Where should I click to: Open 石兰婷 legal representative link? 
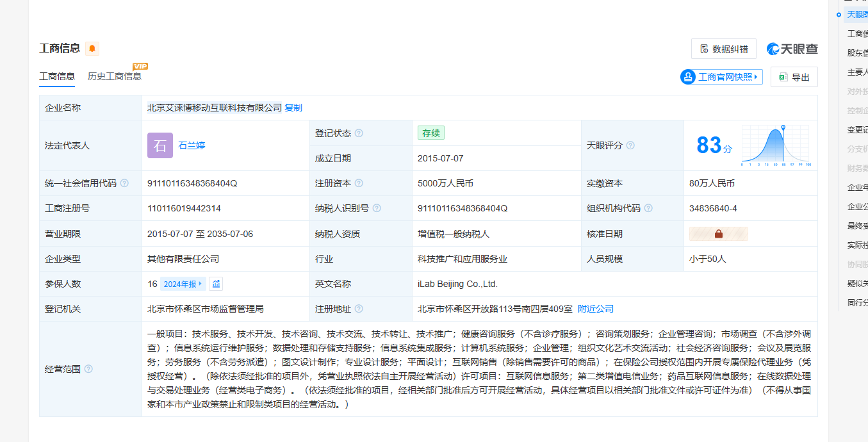point(192,145)
